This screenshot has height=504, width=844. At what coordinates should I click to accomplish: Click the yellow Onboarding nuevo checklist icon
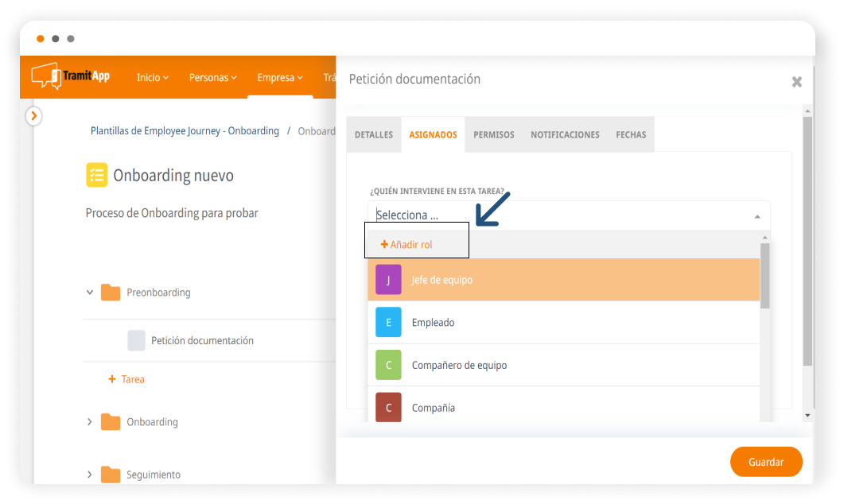[x=96, y=175]
